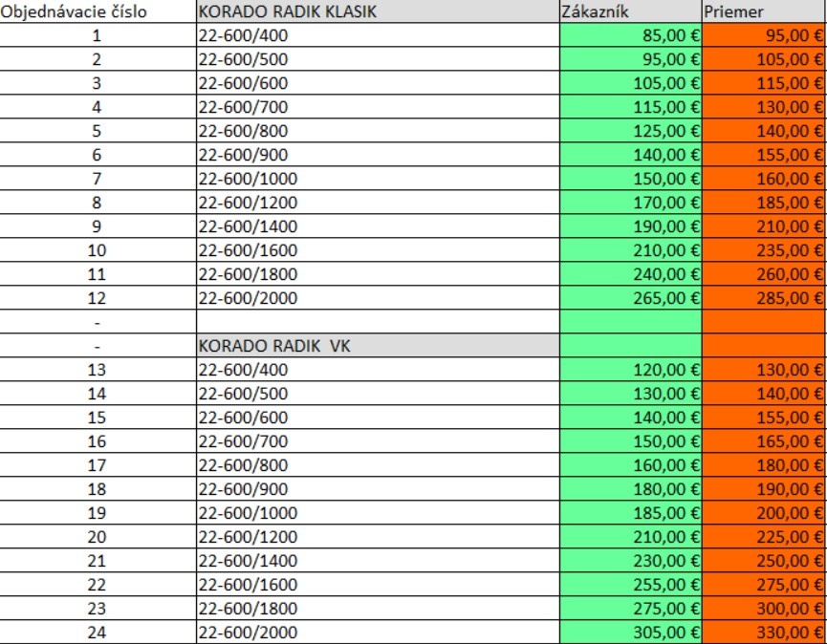The image size is (827, 644).
Task: Click the 225,00 € Priemer cell
Action: [764, 536]
